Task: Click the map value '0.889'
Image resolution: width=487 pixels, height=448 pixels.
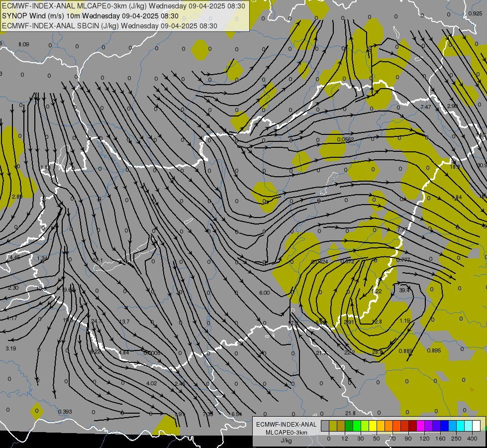Action: tap(405, 351)
